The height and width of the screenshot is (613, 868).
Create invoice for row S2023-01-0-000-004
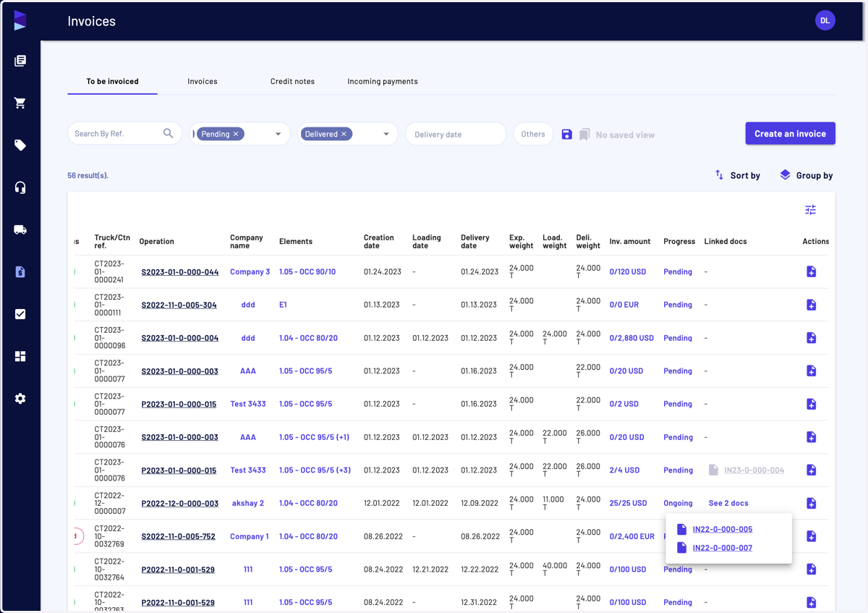(x=812, y=338)
